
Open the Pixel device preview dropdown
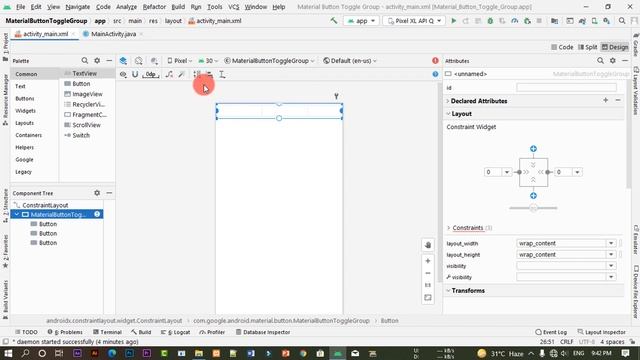(180, 61)
